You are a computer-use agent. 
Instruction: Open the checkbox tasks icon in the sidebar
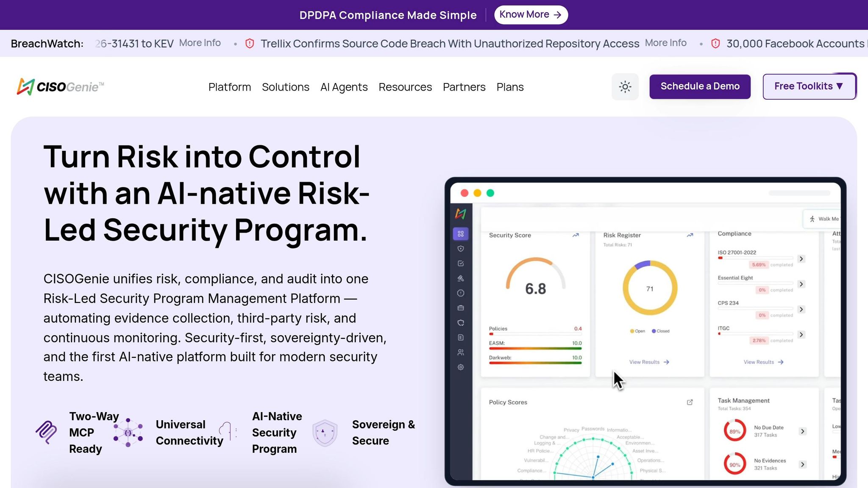coord(461,263)
